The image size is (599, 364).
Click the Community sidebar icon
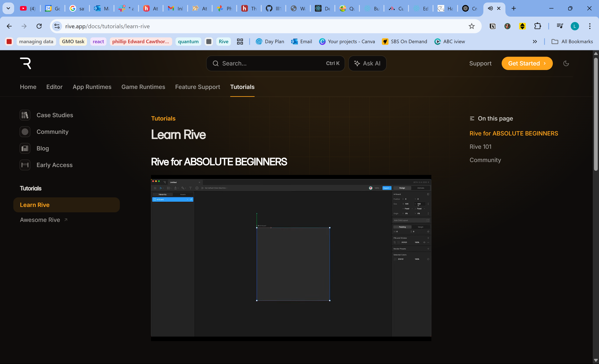pyautogui.click(x=25, y=132)
